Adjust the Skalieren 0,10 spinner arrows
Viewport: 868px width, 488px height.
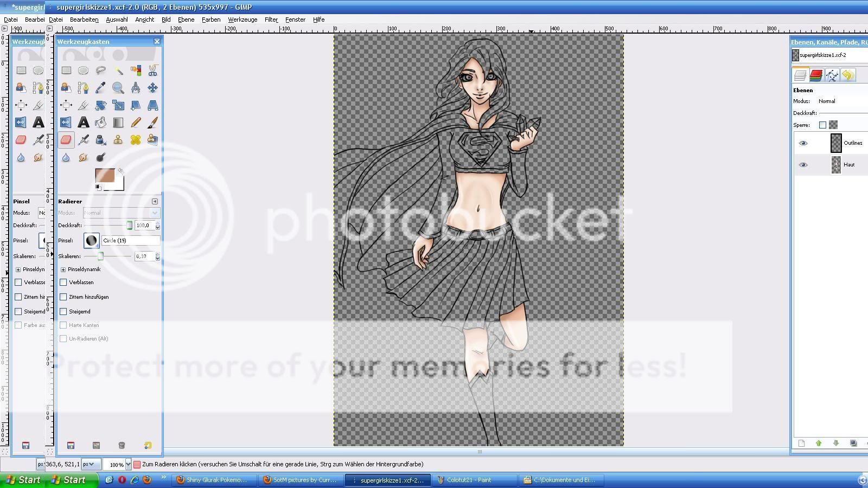(x=158, y=256)
